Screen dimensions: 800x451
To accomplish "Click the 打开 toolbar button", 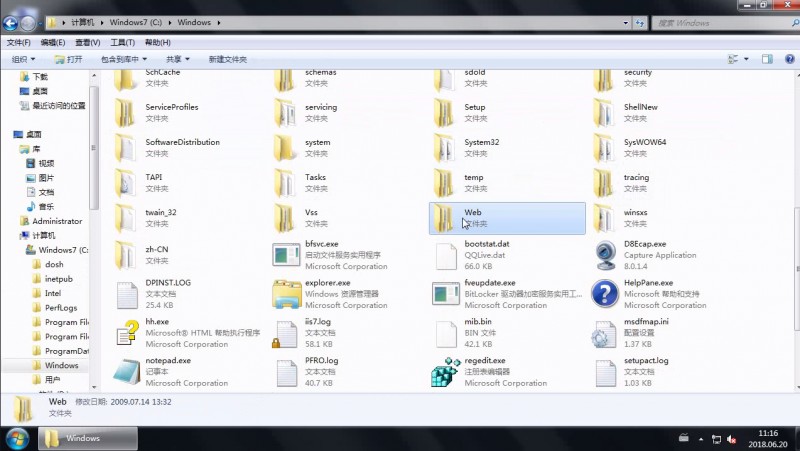I will click(x=68, y=59).
